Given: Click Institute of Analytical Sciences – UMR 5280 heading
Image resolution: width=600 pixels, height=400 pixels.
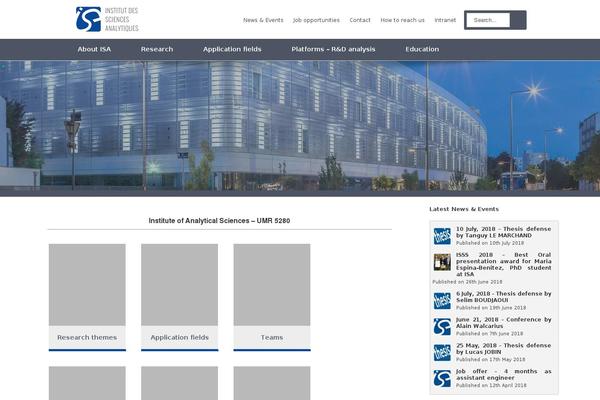Looking at the screenshot, I should pyautogui.click(x=219, y=221).
